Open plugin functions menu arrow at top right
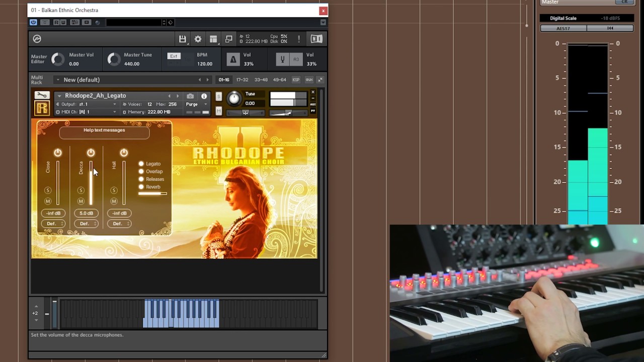 click(323, 22)
